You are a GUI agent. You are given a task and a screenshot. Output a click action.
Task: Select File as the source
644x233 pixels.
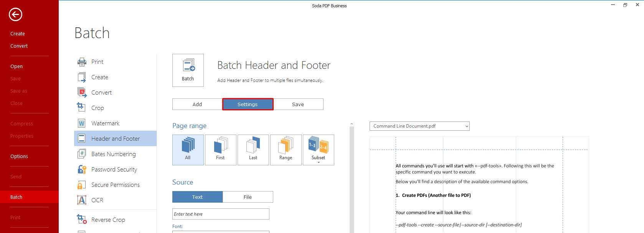click(248, 197)
